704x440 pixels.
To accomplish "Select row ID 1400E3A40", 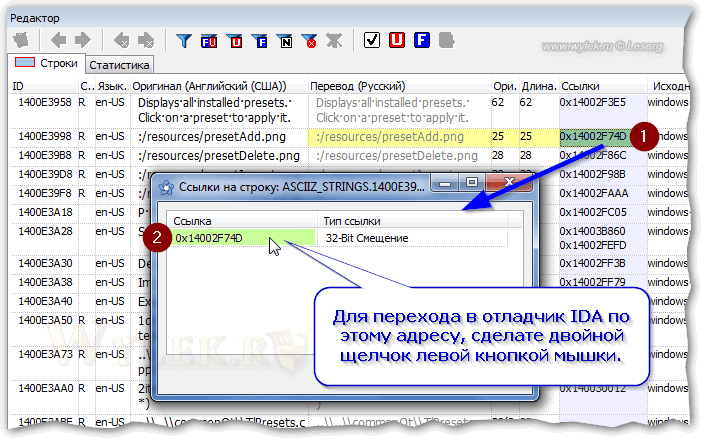I will (44, 301).
